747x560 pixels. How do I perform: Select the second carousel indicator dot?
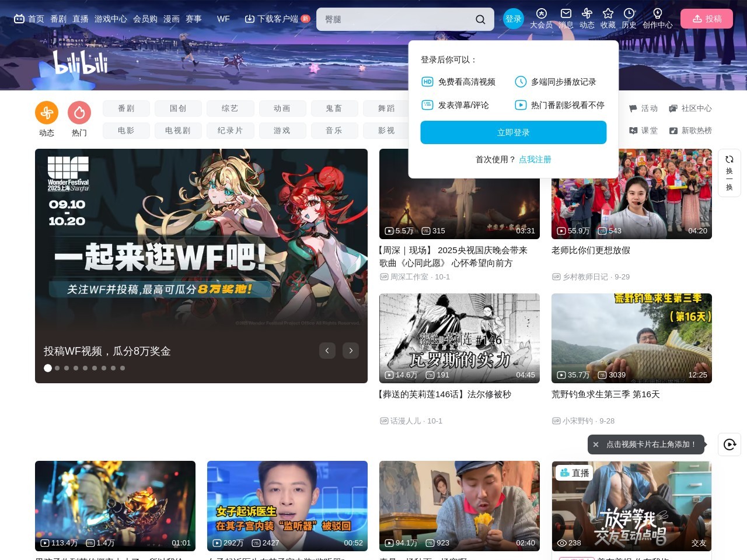pos(57,368)
